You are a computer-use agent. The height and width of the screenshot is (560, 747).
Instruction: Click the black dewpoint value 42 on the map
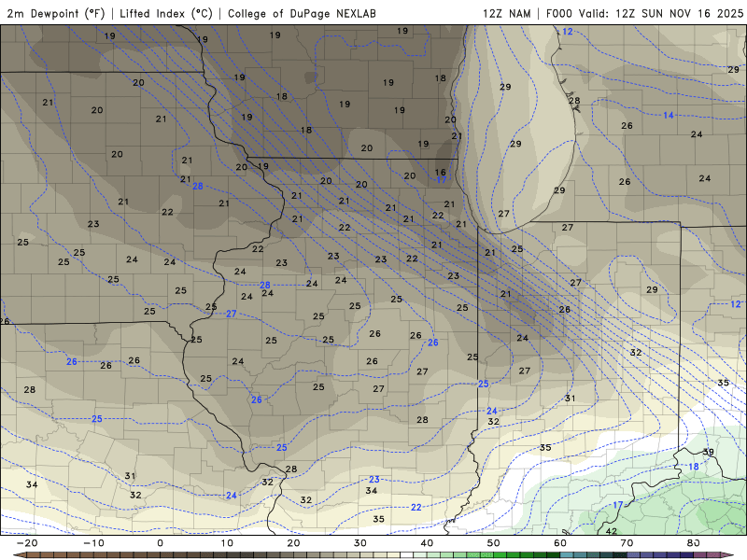pyautogui.click(x=612, y=531)
